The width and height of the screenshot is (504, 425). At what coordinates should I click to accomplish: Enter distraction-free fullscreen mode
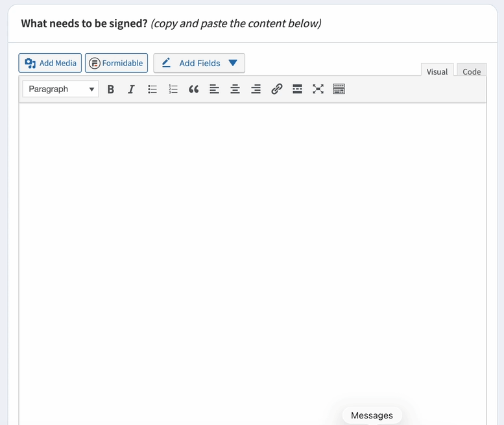tap(318, 89)
